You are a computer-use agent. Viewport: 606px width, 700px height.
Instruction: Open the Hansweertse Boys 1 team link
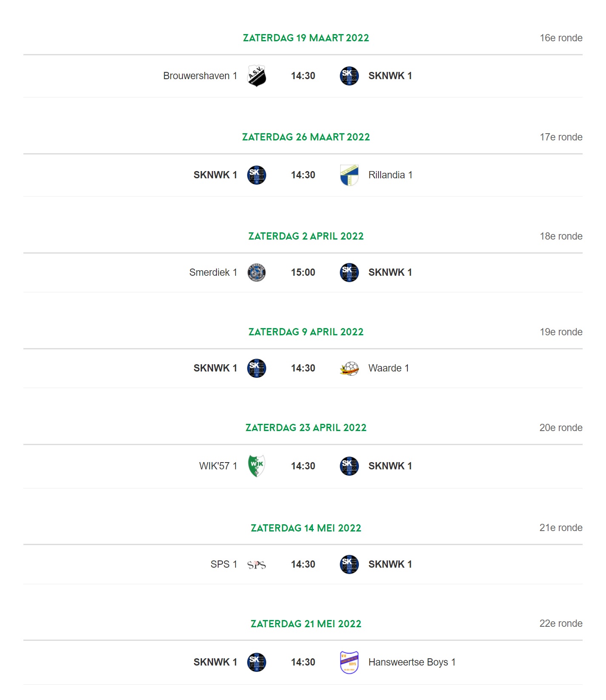pyautogui.click(x=412, y=662)
